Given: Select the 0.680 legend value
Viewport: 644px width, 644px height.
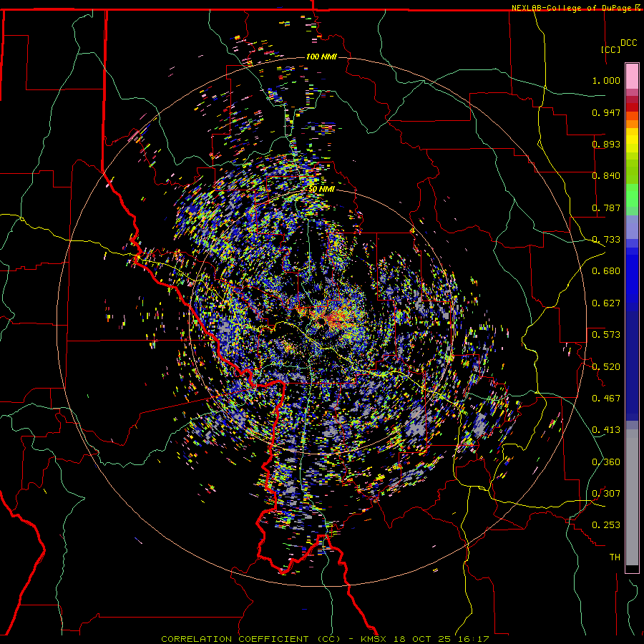Looking at the screenshot, I should (x=606, y=271).
